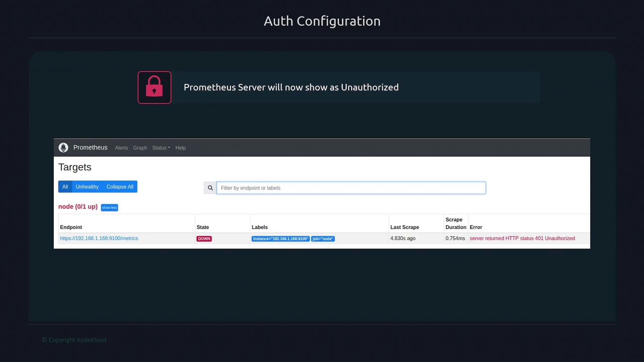
Task: Click the magnifier search icon beside the filter
Action: pyautogui.click(x=210, y=188)
